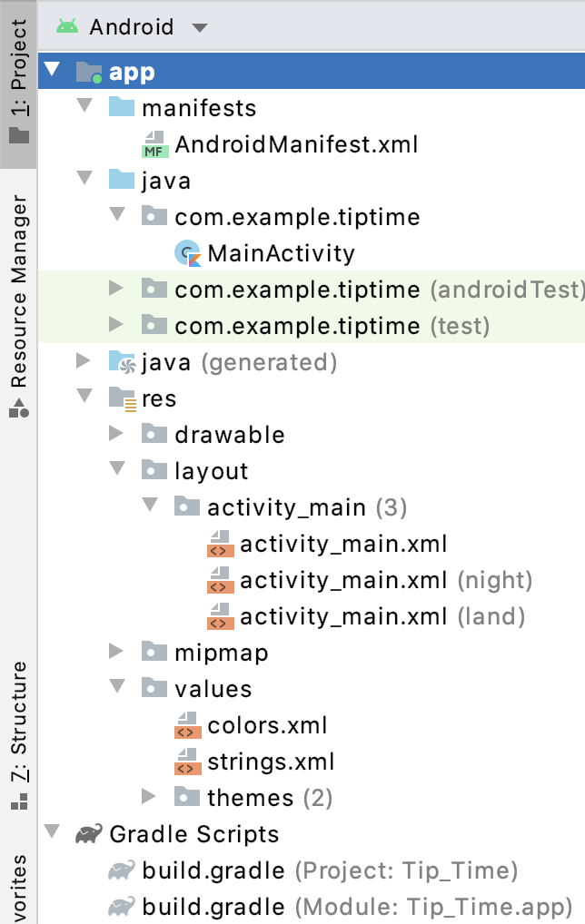Collapse the manifests folder
The image size is (585, 924).
point(84,106)
